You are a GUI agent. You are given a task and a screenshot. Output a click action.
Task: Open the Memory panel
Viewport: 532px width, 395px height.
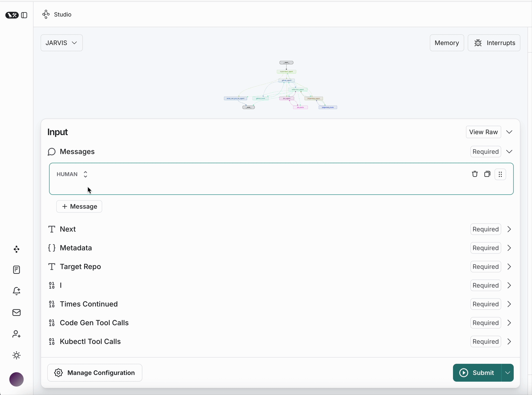coord(447,43)
